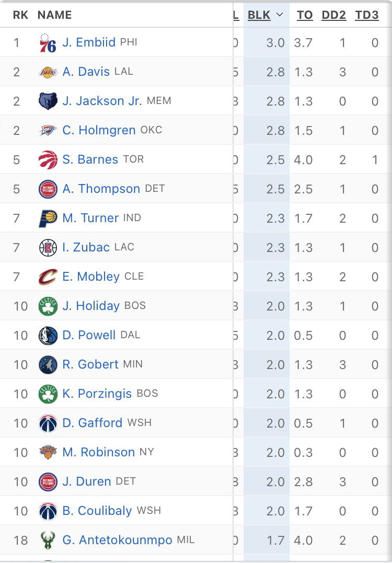The image size is (392, 563).
Task: Sort by the TD3 column header
Action: pos(367,15)
